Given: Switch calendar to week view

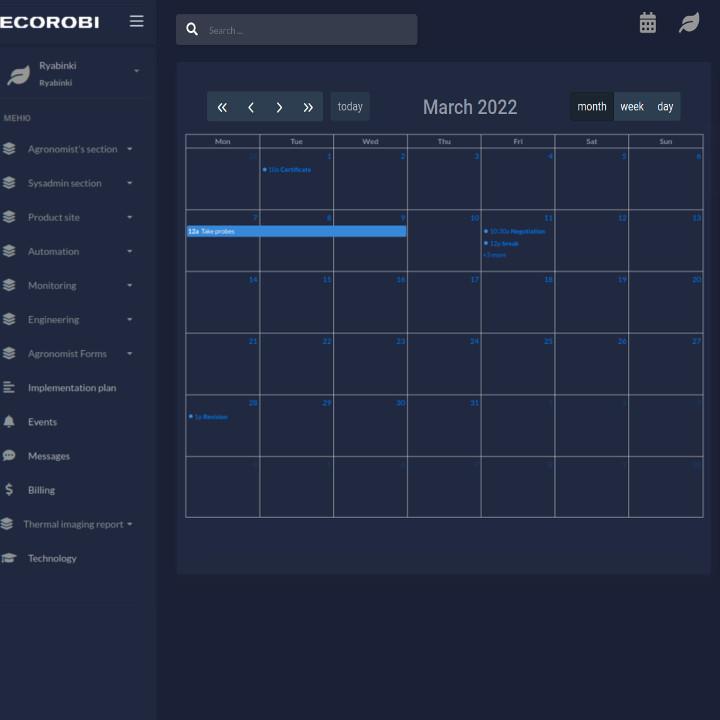Looking at the screenshot, I should pos(632,107).
